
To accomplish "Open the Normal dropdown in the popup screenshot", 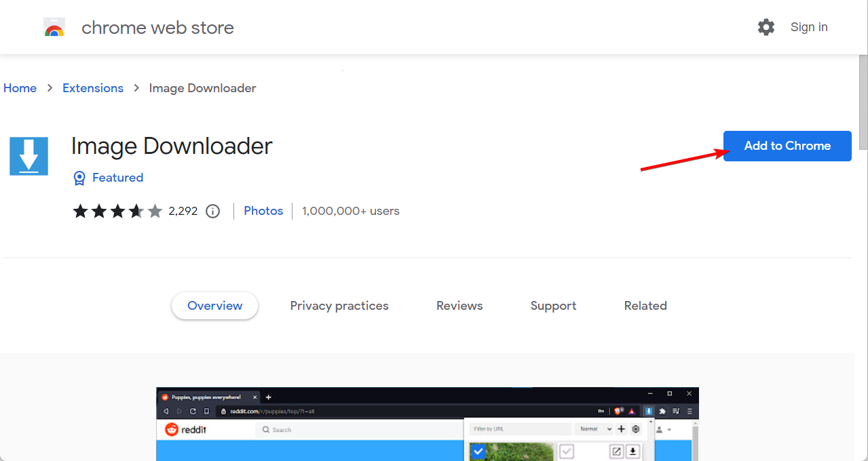I will point(594,428).
